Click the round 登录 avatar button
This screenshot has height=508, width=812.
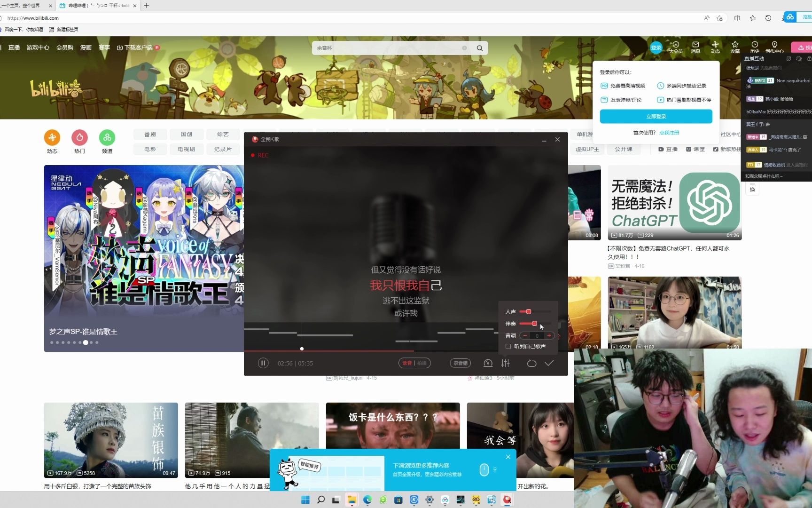click(x=656, y=48)
